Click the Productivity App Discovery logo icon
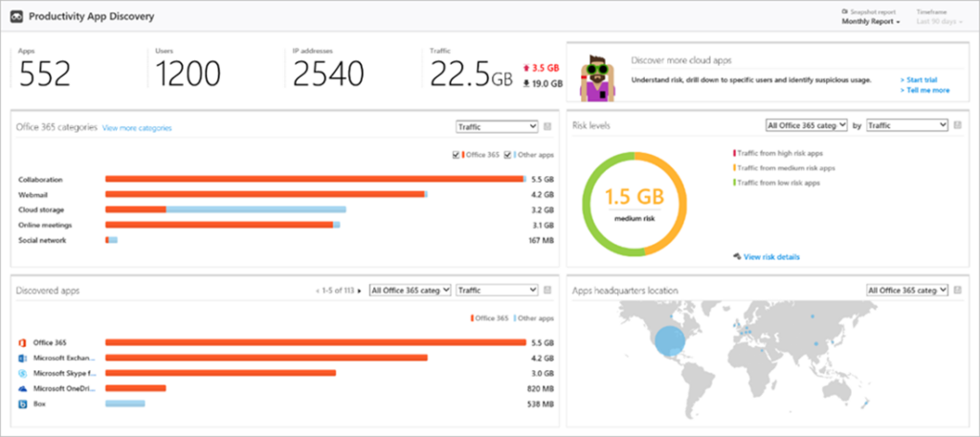The image size is (980, 437). [x=15, y=17]
